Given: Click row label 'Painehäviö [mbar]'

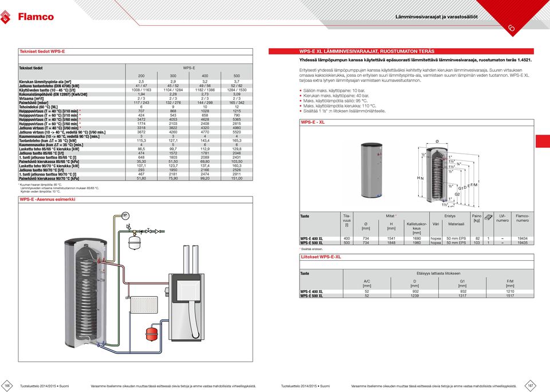Looking at the screenshot, I should 34,103.
